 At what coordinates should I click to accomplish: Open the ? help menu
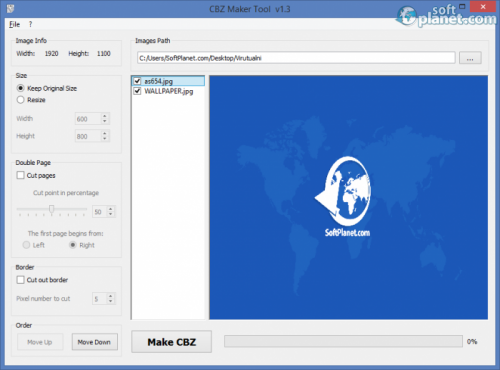pos(30,24)
